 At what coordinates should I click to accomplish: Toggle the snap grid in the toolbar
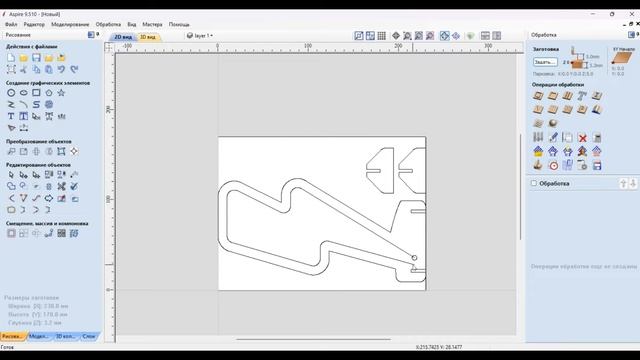(382, 36)
